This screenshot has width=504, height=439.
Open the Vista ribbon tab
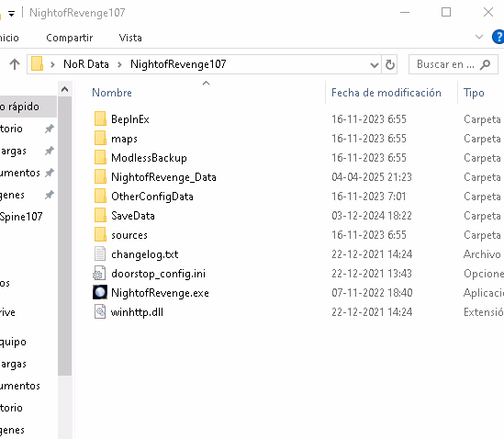click(130, 38)
